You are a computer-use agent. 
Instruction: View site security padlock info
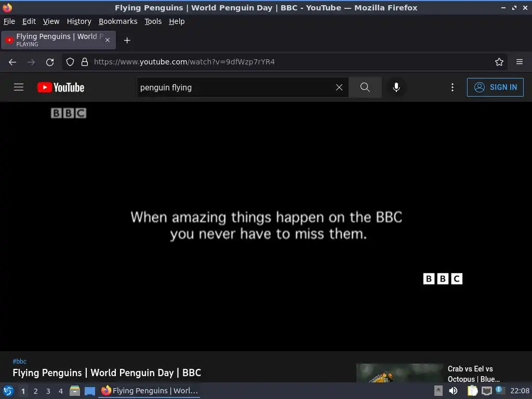coord(85,62)
